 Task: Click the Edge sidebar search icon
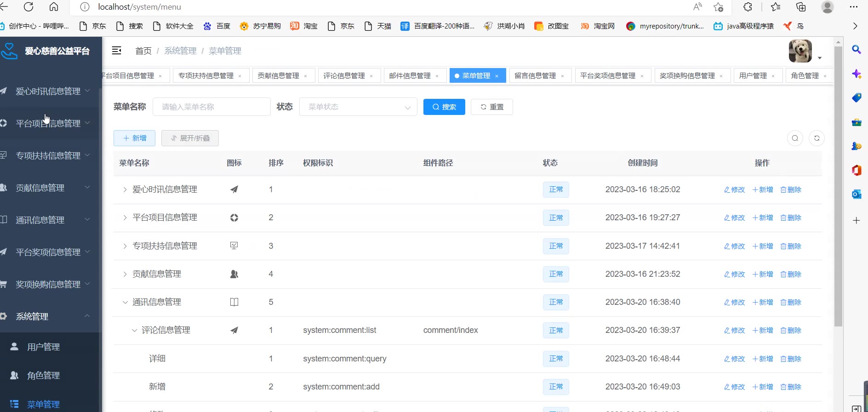point(857,49)
